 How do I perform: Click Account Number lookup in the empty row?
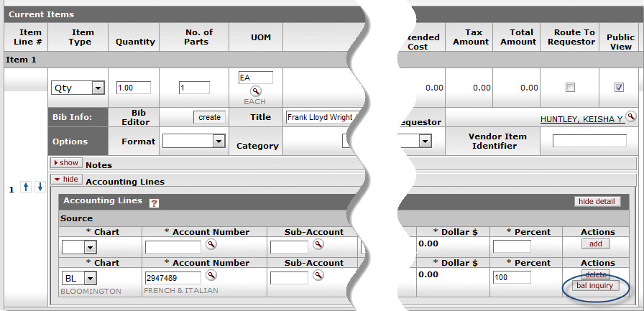211,245
